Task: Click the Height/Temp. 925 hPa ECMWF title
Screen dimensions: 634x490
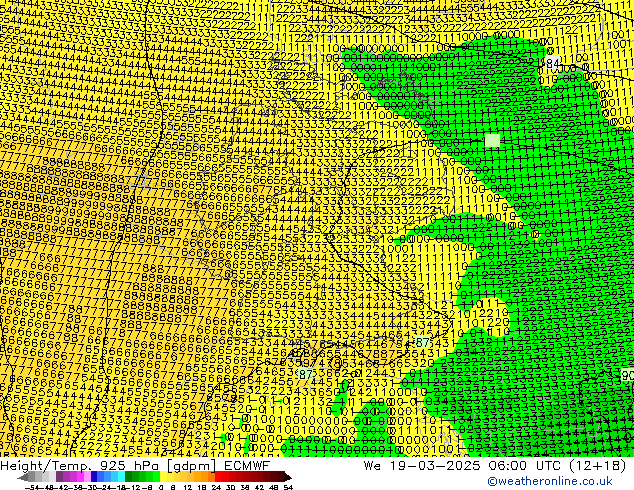Action: coord(135,466)
